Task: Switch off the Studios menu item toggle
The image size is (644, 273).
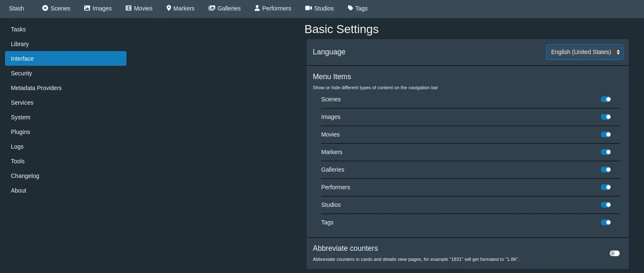Action: [x=605, y=205]
